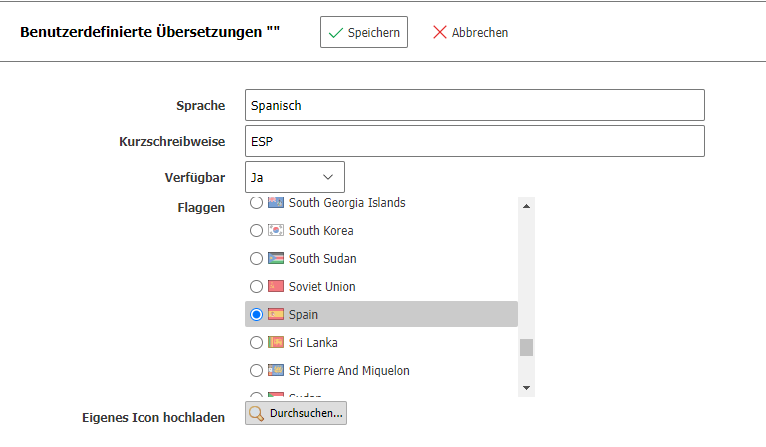Click the South Korea flag icon

pos(276,231)
